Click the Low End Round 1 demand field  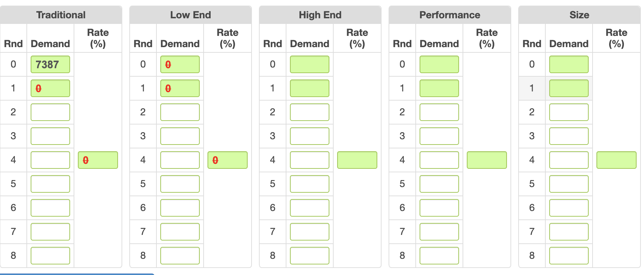point(180,88)
